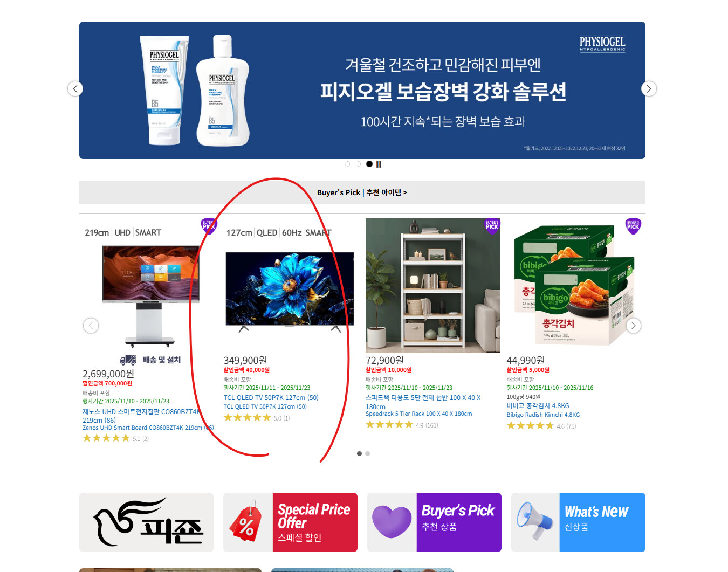Open TCL QLED TV 50P7K product link
The image size is (728, 572).
pyautogui.click(x=271, y=398)
